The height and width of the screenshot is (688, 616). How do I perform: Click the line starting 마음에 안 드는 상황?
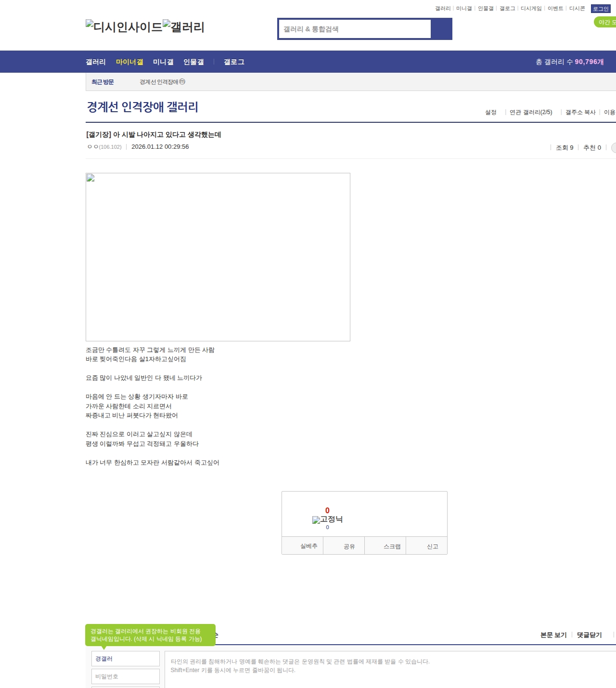click(137, 397)
